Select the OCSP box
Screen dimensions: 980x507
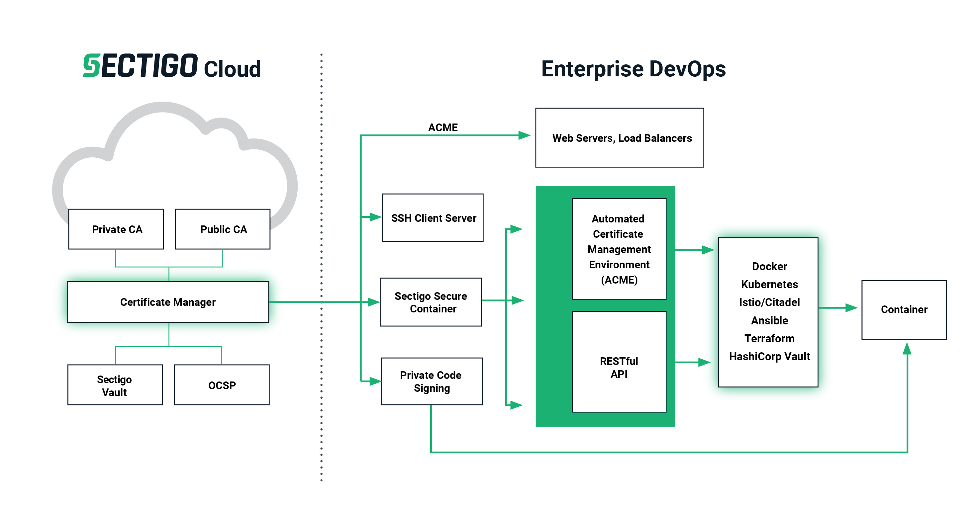(222, 385)
